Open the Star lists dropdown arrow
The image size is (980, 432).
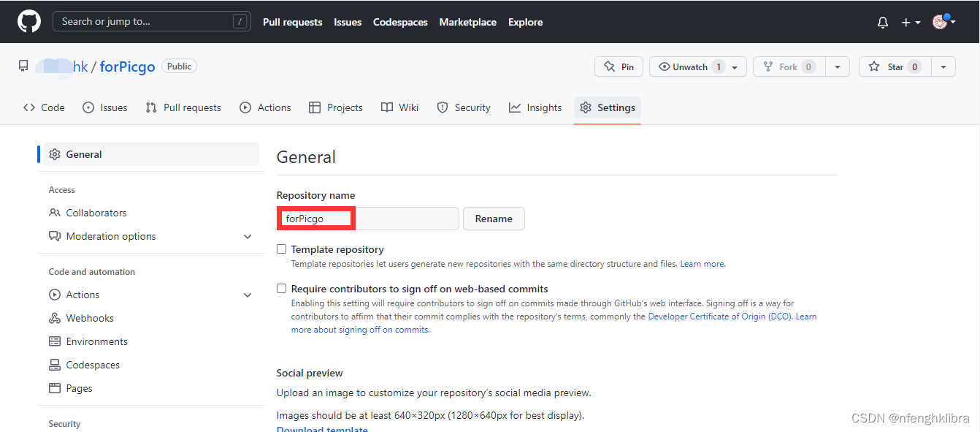(943, 67)
